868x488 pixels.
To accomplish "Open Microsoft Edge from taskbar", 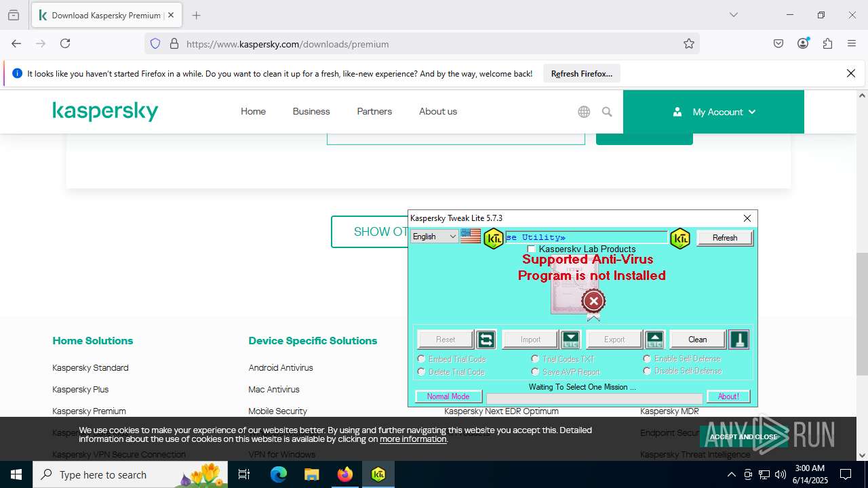I will (279, 474).
